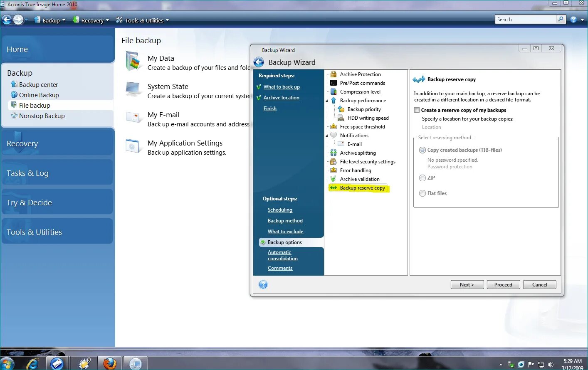Open Archive Protection settings in options tree

[361, 74]
